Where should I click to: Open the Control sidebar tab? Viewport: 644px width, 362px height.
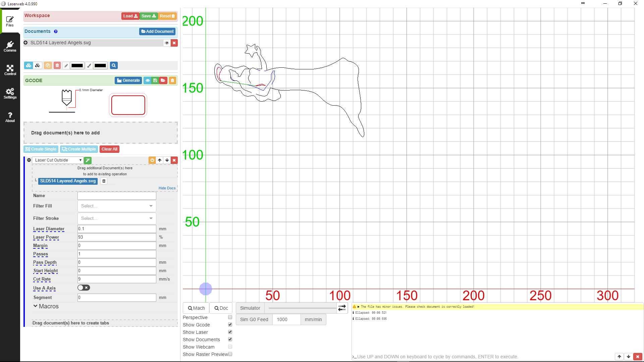coord(10,70)
